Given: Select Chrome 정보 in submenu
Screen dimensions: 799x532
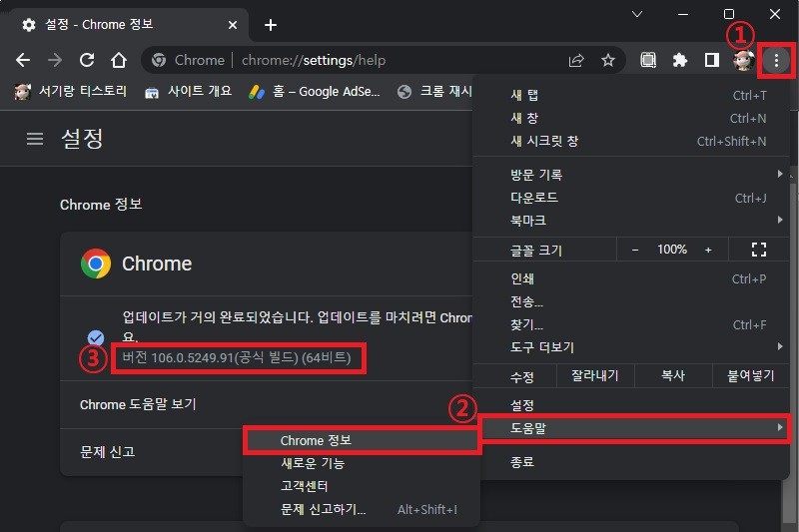Looking at the screenshot, I should (362, 440).
